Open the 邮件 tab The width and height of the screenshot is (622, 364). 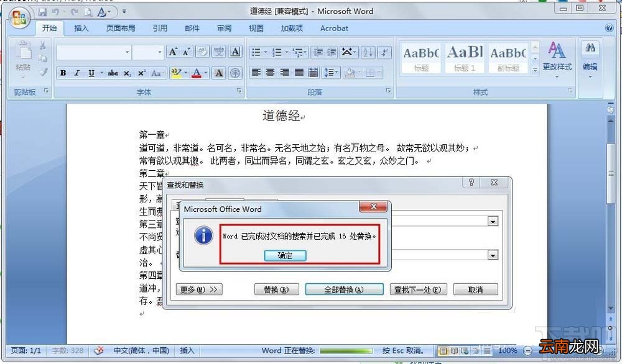click(x=192, y=28)
